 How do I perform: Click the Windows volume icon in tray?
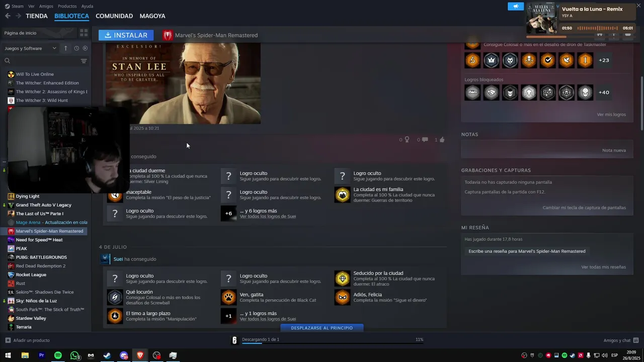point(605,355)
